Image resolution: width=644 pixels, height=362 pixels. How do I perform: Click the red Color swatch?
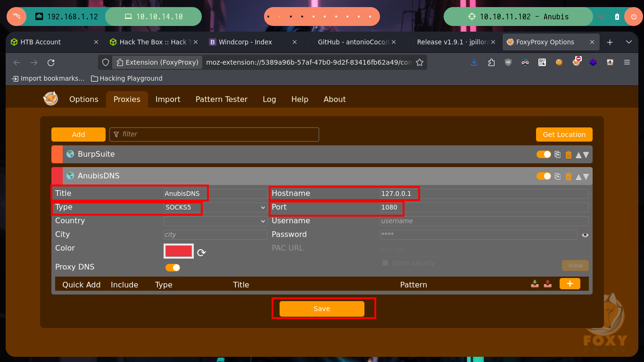[x=179, y=251]
